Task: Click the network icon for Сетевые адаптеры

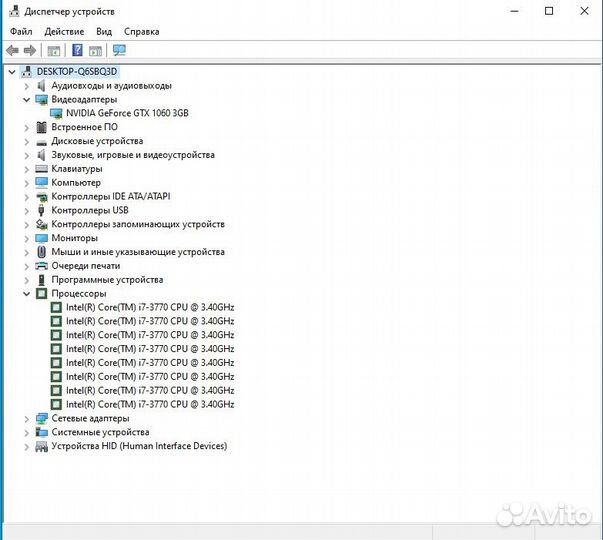Action: tap(42, 418)
